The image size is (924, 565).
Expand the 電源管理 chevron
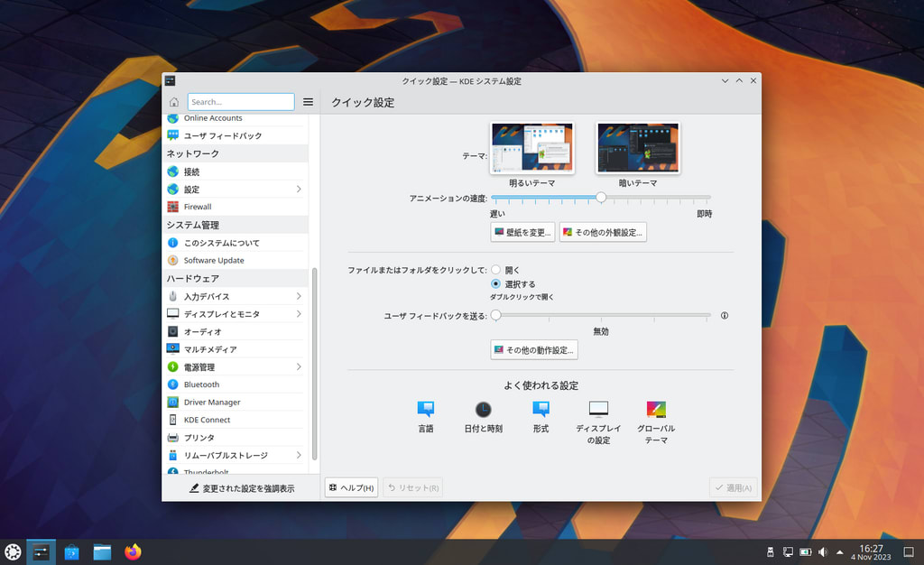pos(299,367)
